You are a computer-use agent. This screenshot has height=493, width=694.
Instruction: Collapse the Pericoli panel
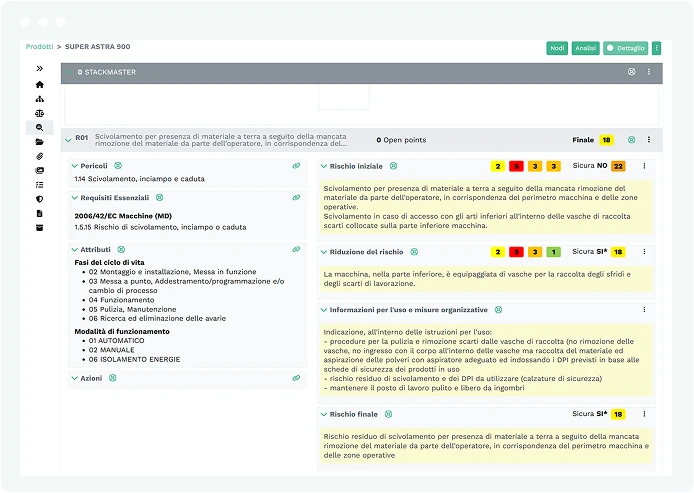click(x=74, y=166)
